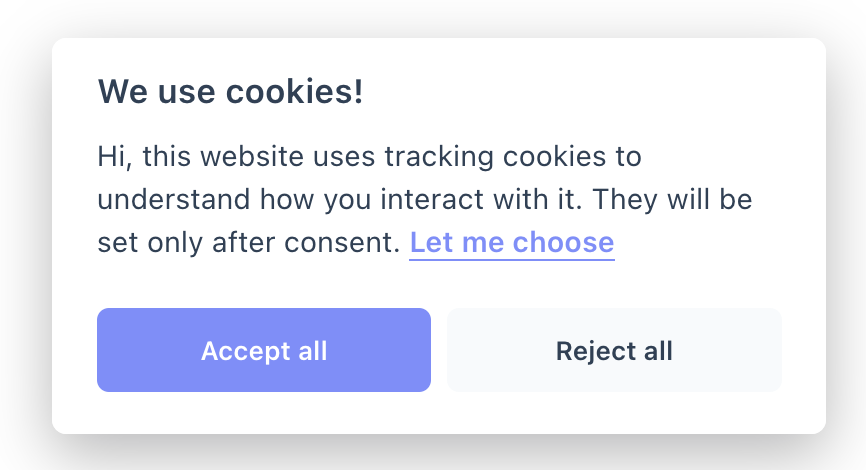The height and width of the screenshot is (470, 866).
Task: Click the word "Hi" in the message
Action: 109,157
